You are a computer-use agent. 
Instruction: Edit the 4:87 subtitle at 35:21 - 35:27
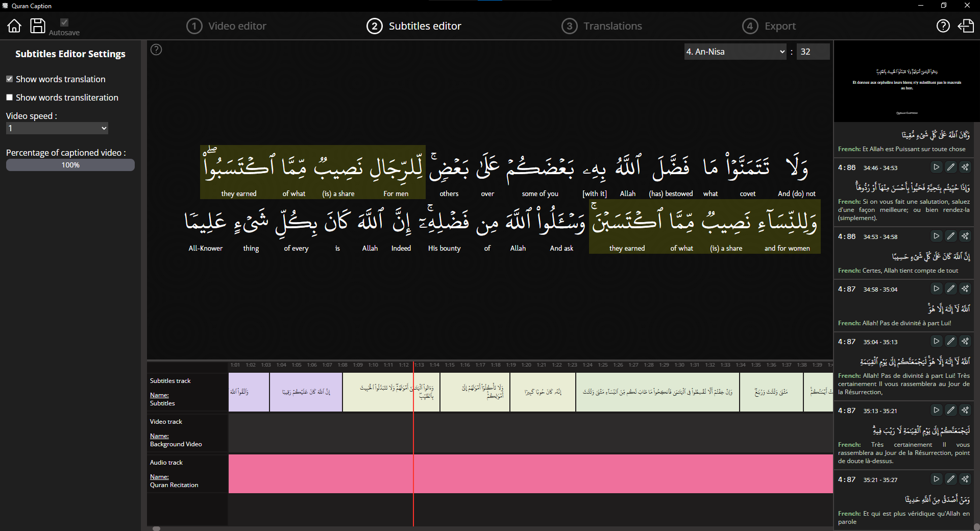coord(950,479)
